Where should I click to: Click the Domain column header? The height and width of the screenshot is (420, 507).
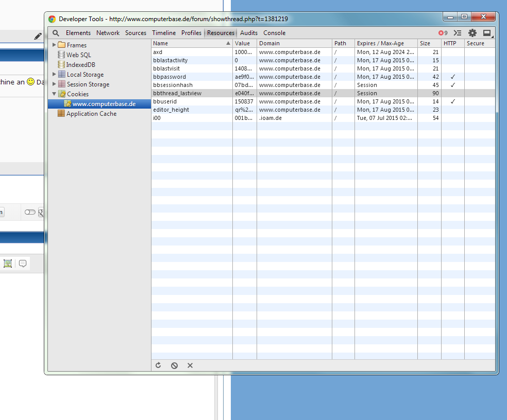pos(295,43)
